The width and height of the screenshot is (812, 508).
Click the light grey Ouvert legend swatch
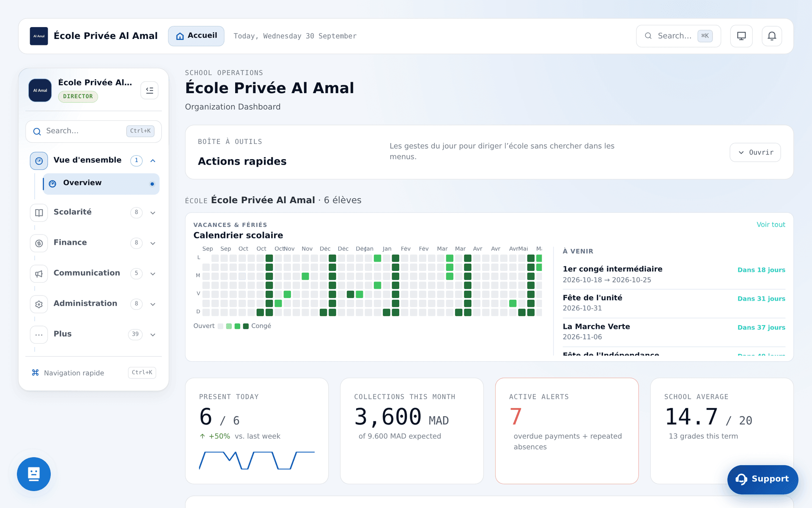click(220, 326)
